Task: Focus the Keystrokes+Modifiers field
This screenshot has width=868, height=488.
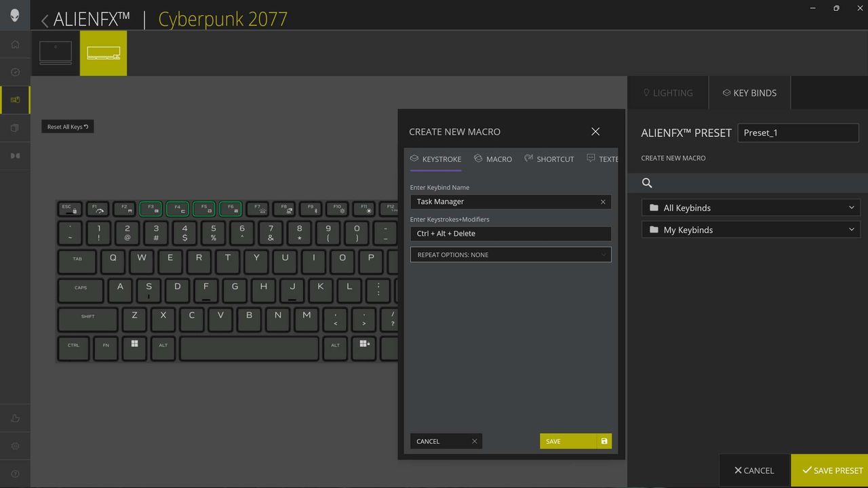Action: click(x=511, y=233)
